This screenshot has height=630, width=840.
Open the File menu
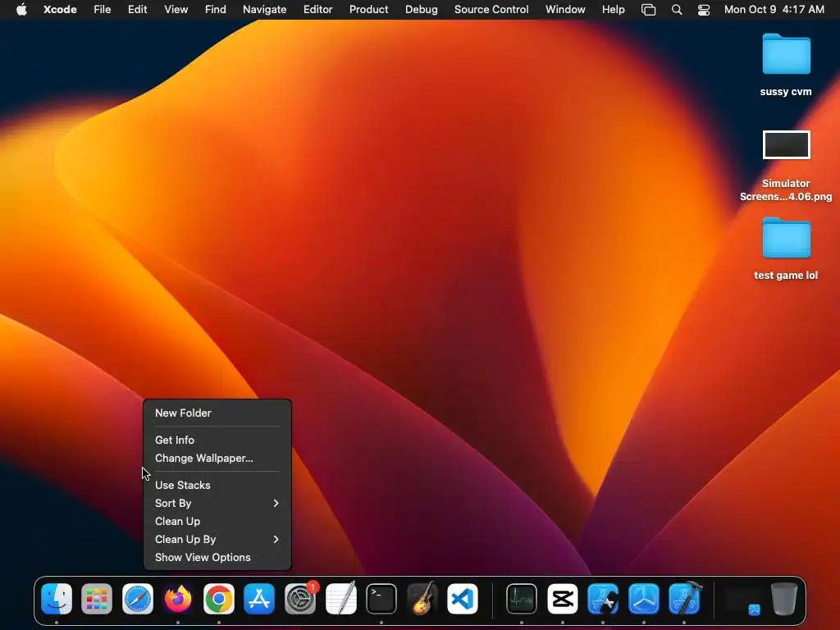pos(102,10)
